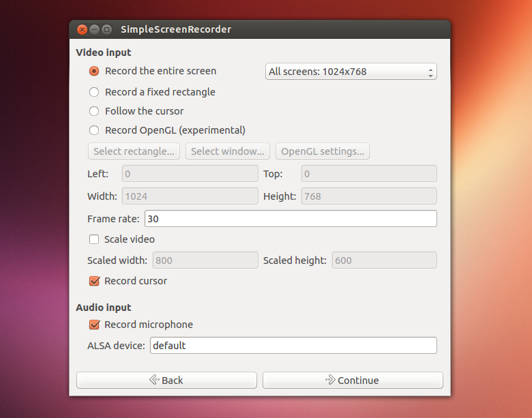Click the ALSA device: label
The width and height of the screenshot is (532, 418).
pyautogui.click(x=116, y=346)
